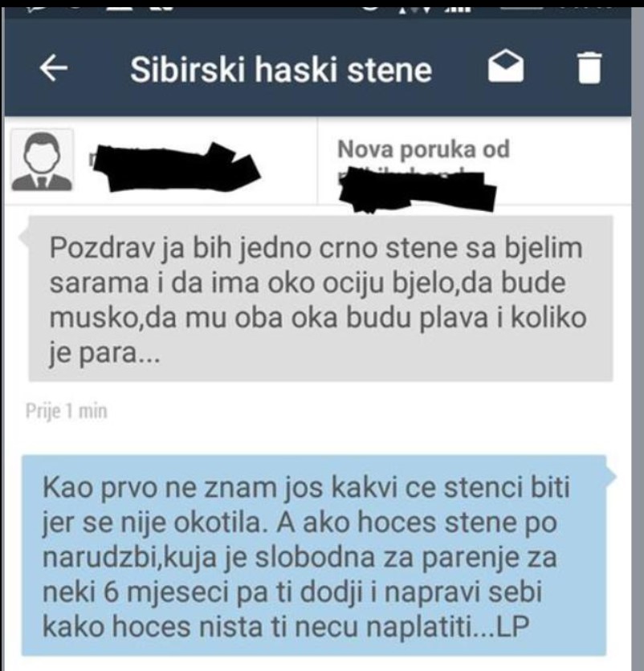Go back using the header arrow

(x=54, y=69)
